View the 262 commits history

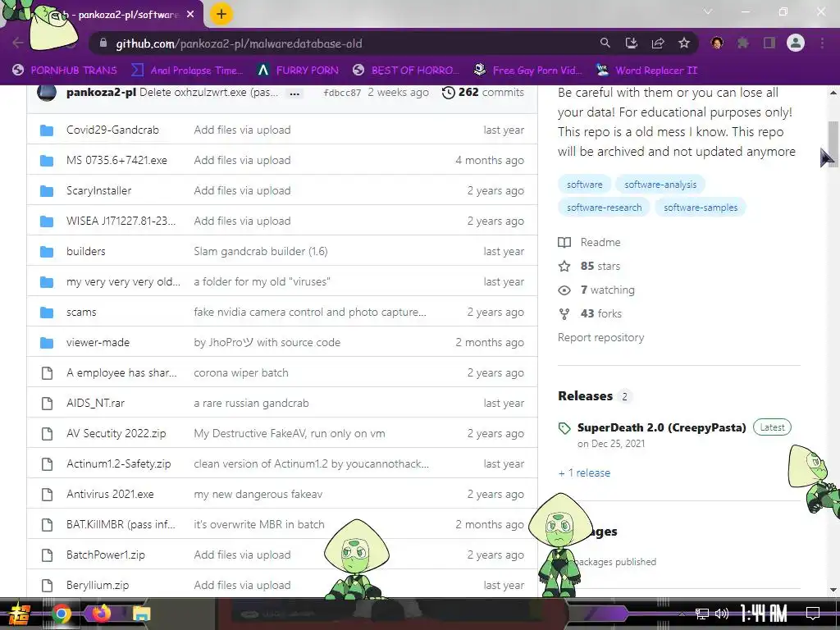point(482,92)
